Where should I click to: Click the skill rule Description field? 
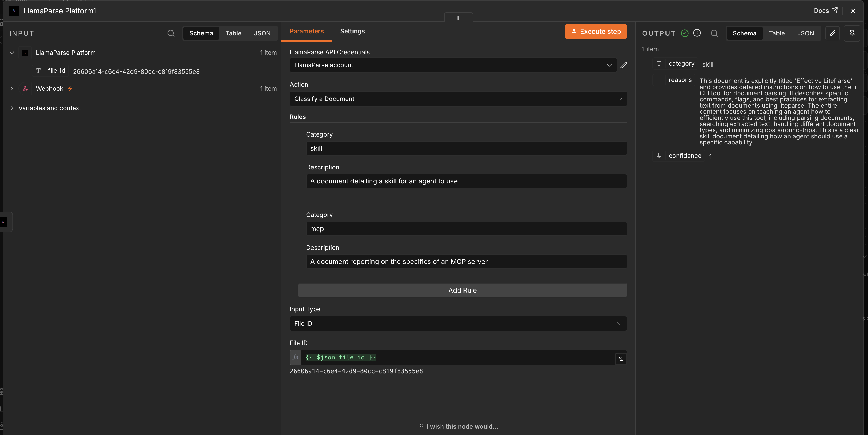tap(466, 181)
